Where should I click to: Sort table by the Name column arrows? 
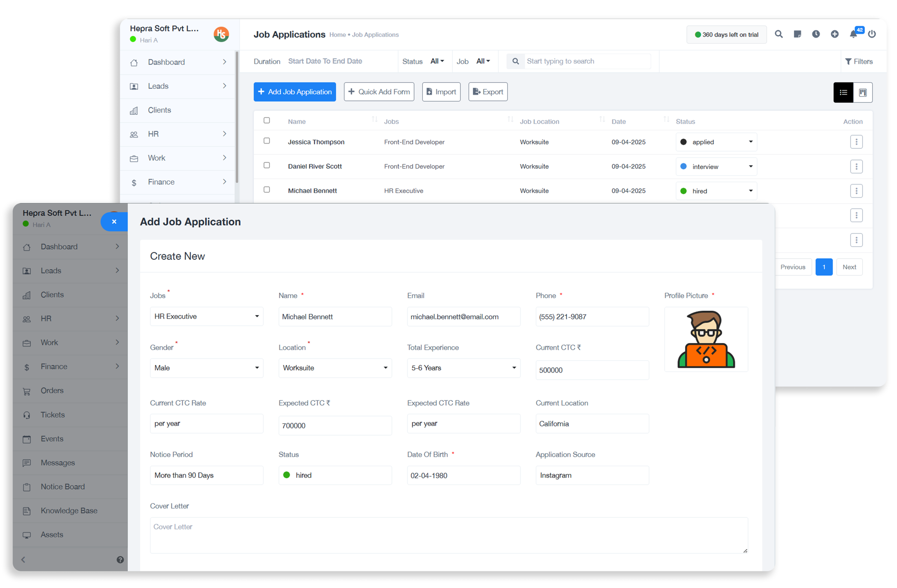(x=375, y=119)
